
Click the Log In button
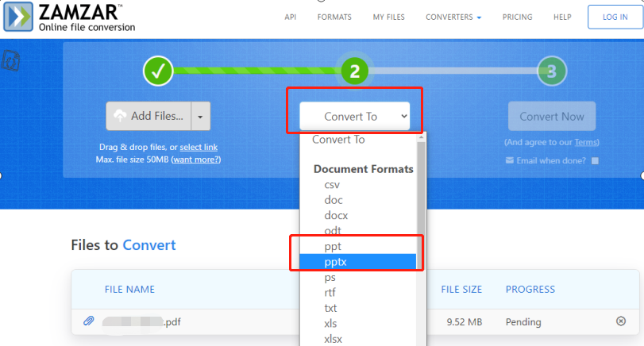point(615,17)
